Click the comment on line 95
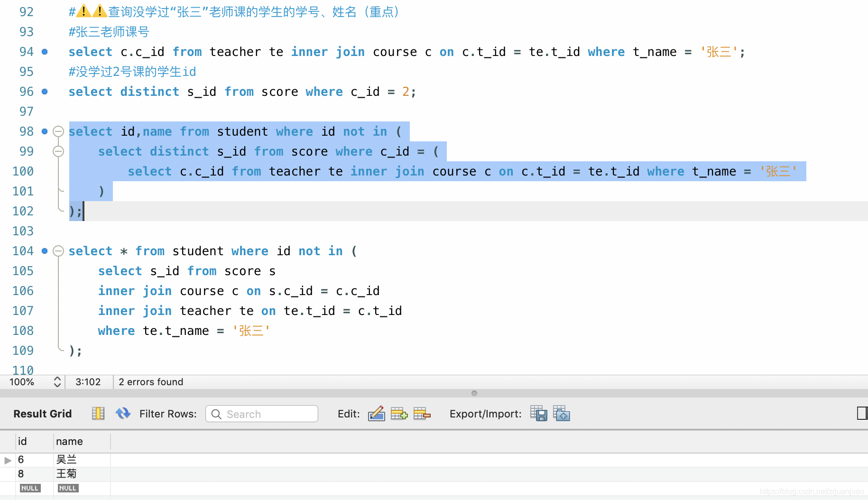 (132, 72)
